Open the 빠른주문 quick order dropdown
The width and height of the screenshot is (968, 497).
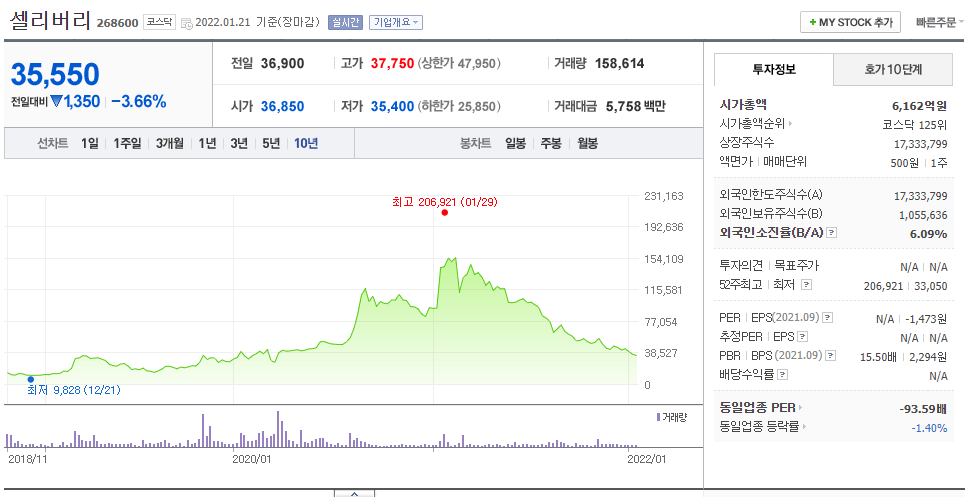tap(939, 22)
